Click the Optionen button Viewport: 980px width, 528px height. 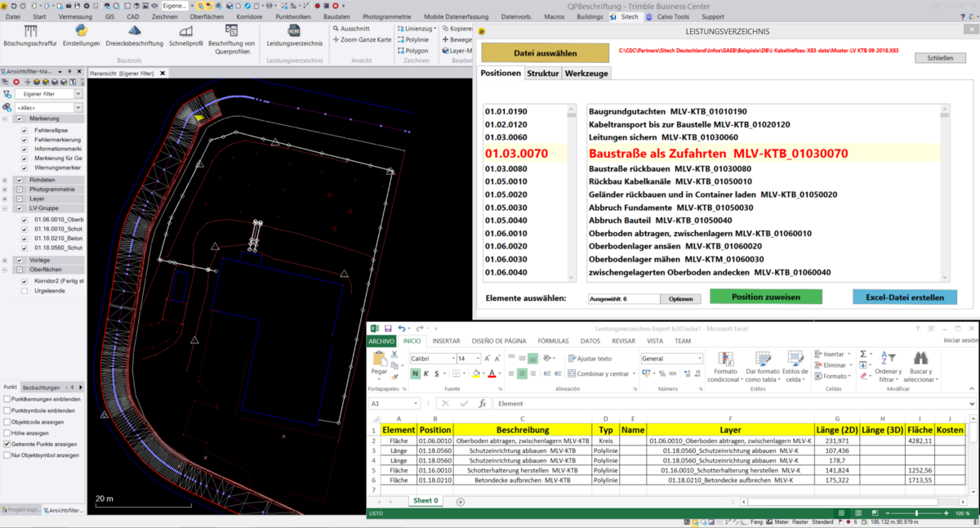(680, 299)
